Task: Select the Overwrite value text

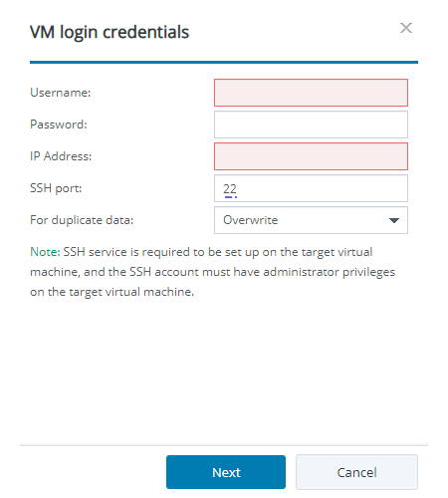Action: (251, 220)
